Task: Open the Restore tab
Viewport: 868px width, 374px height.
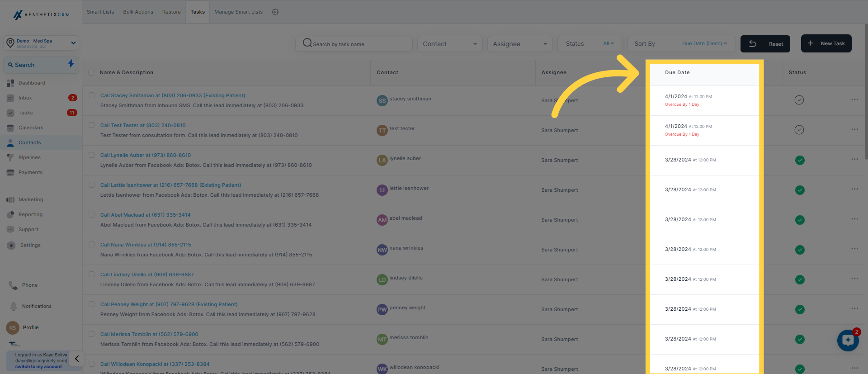Action: click(171, 12)
